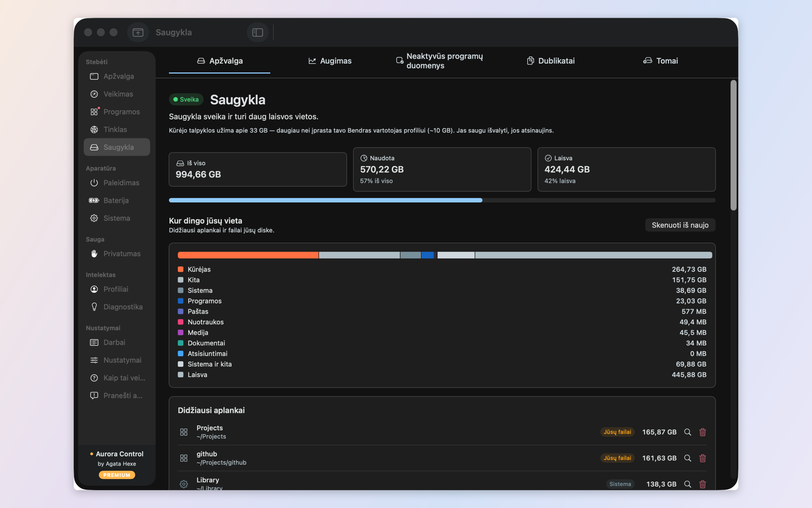The image size is (812, 508).
Task: Click Jūsų failai tag on Projects row
Action: click(x=617, y=432)
